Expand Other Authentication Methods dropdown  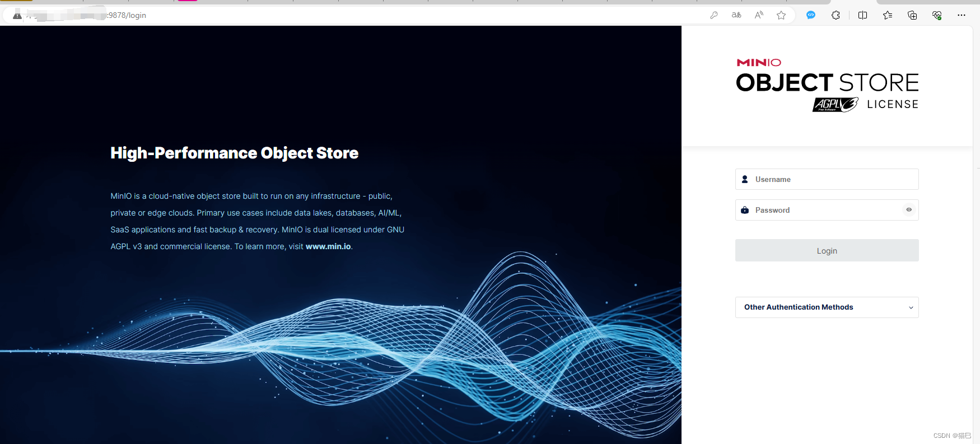coord(827,307)
